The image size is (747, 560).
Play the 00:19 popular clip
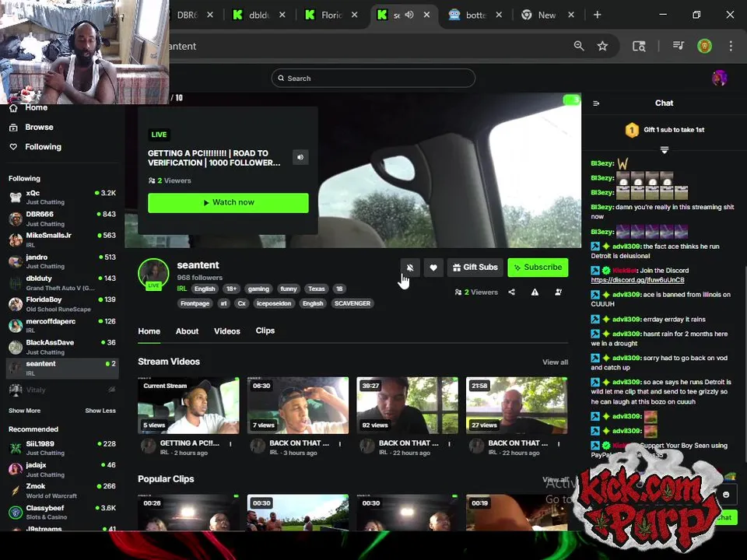(517, 513)
